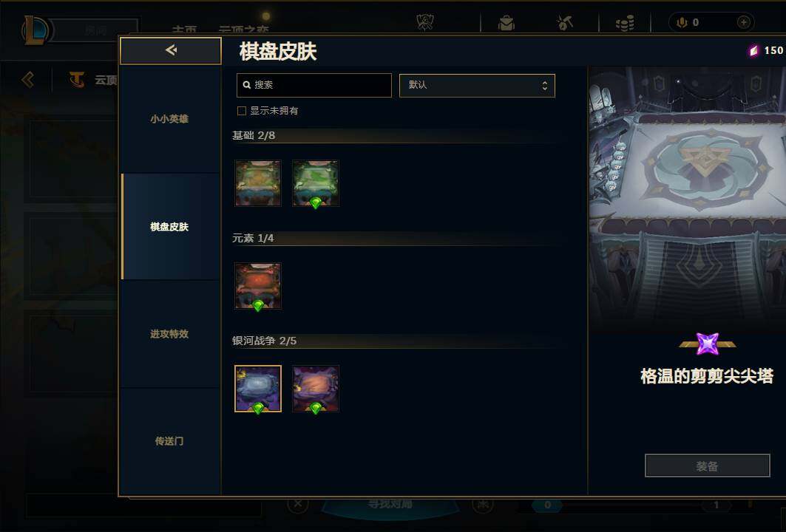The height and width of the screenshot is (532, 786).
Task: Click the back arrow button in the panel header
Action: (171, 50)
